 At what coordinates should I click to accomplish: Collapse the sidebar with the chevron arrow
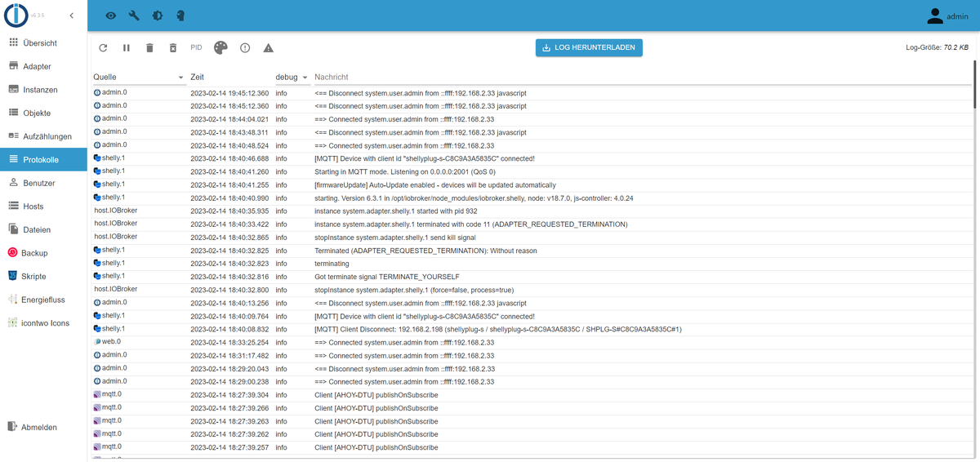click(x=71, y=16)
